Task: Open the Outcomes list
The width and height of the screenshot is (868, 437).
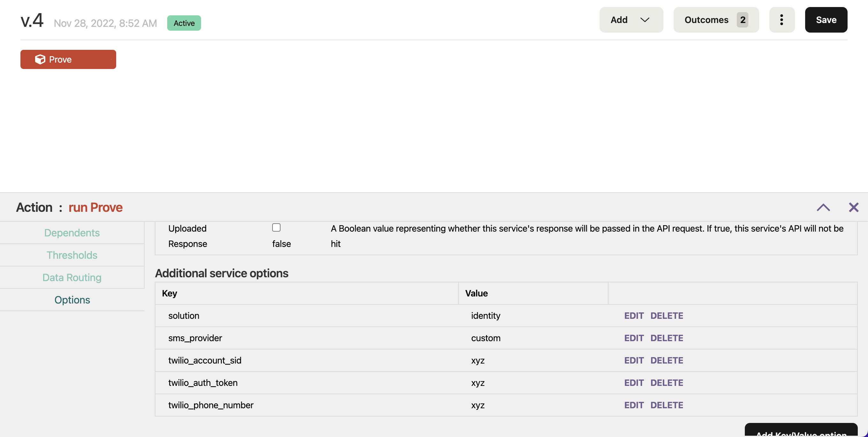Action: [x=716, y=20]
